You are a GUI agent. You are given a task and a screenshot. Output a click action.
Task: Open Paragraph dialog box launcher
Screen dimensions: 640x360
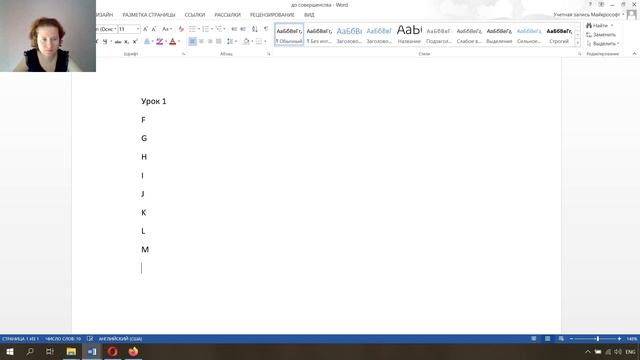269,54
